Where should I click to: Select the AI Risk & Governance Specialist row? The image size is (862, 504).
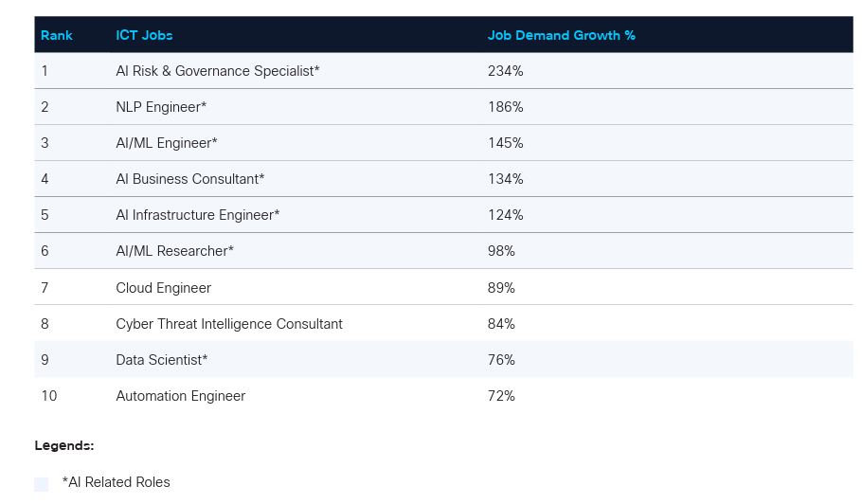(x=217, y=71)
